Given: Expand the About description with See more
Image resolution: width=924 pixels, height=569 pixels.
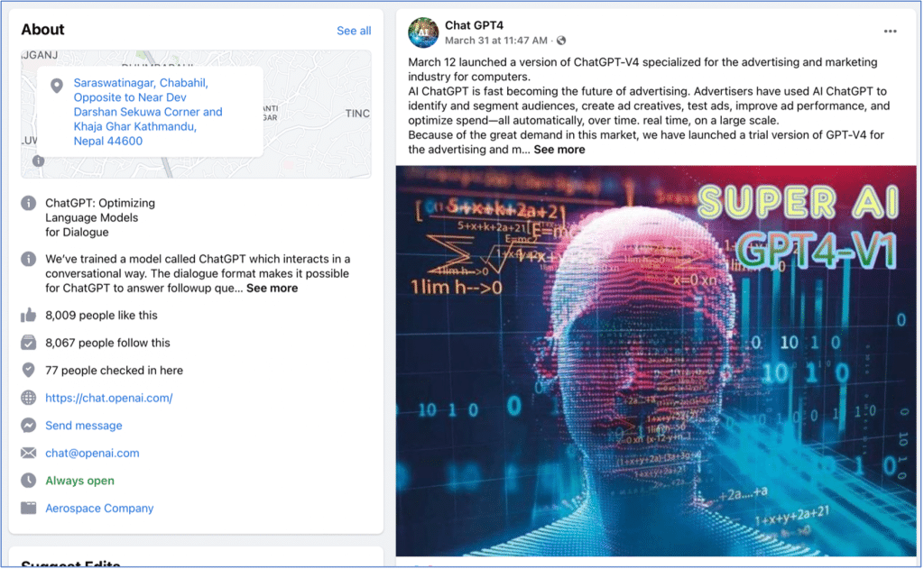Looking at the screenshot, I should click(x=272, y=288).
